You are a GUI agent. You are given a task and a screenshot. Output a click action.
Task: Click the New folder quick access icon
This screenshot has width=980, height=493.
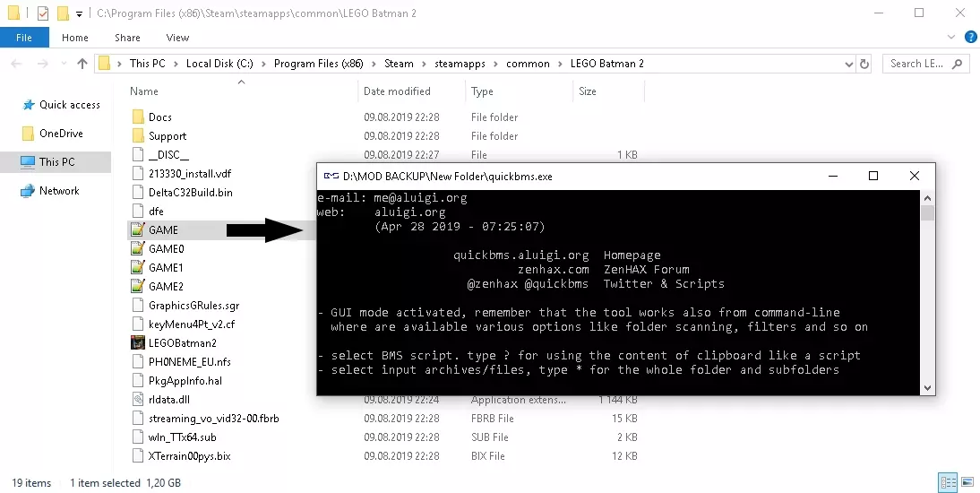pyautogui.click(x=63, y=13)
